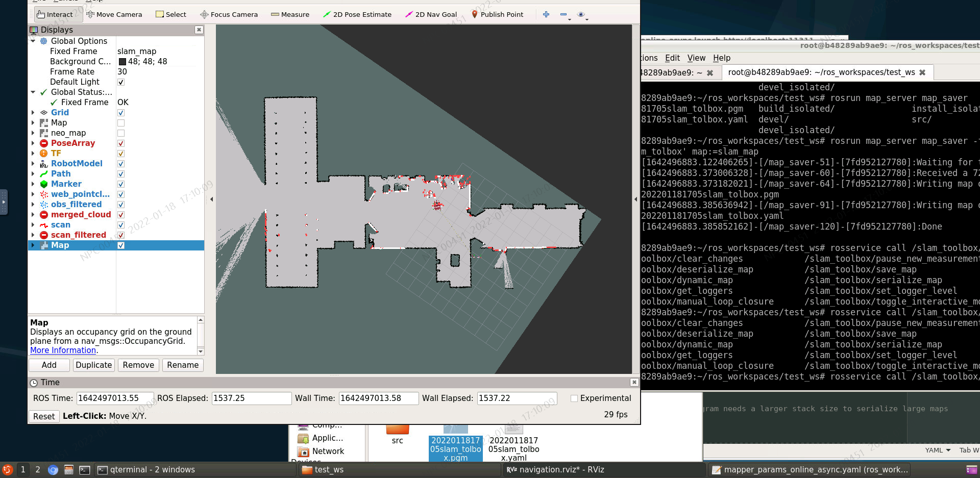This screenshot has width=980, height=478.
Task: Activate the Move Camera tool
Action: point(114,14)
